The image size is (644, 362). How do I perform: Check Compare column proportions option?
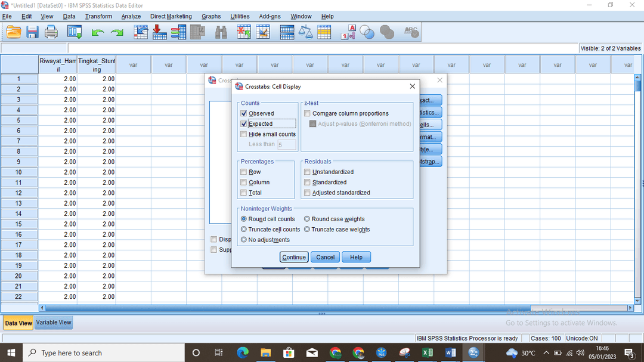307,113
